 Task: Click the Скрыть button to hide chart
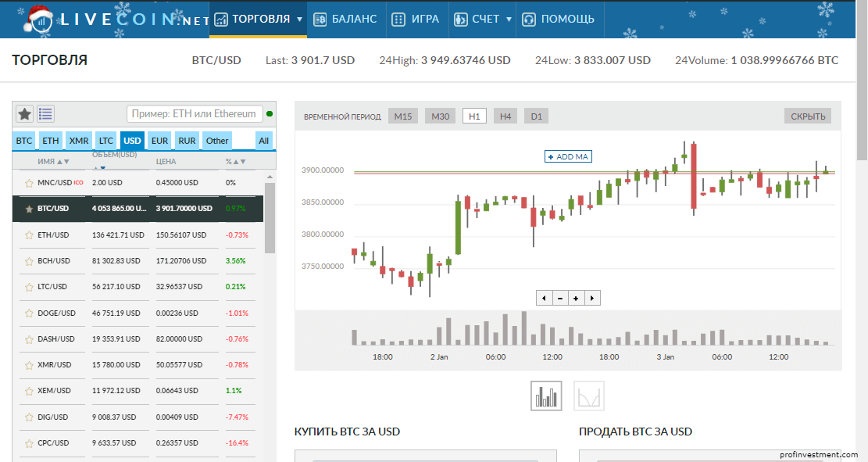coord(808,116)
